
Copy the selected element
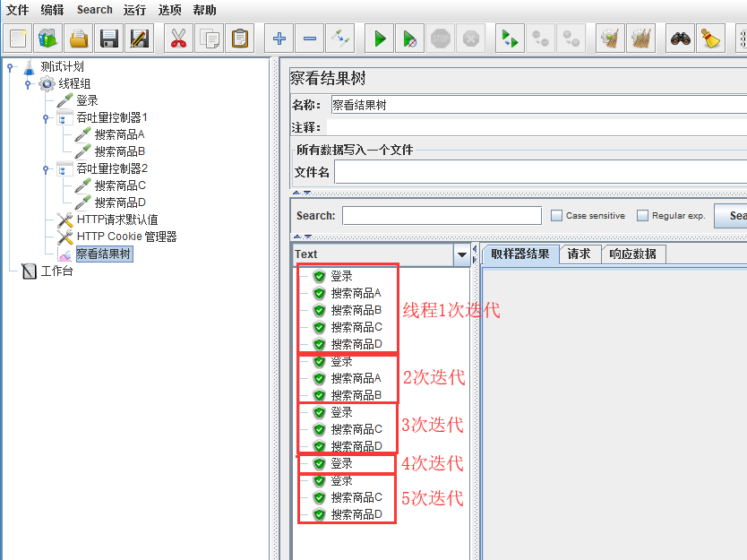tap(210, 38)
